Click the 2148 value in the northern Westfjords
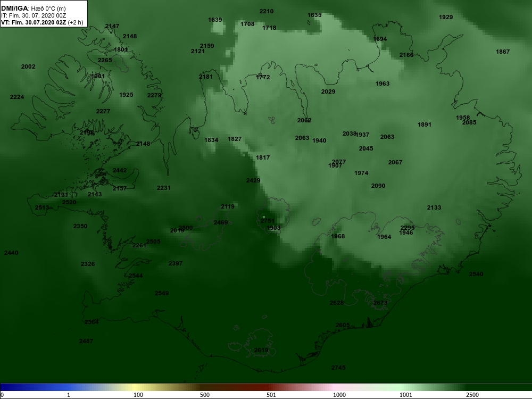The image size is (532, 399). [130, 36]
